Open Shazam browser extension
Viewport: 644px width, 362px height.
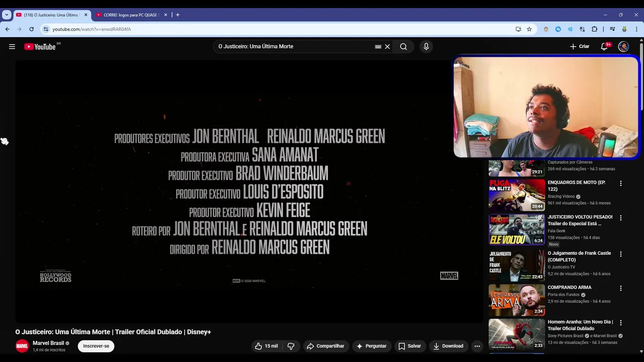(558, 29)
